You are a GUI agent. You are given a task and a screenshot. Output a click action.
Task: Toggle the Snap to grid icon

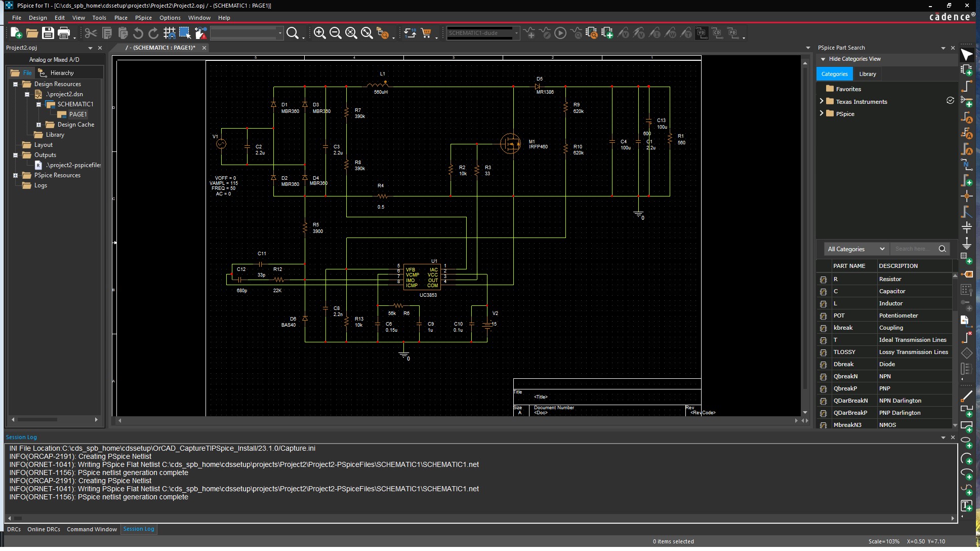(170, 33)
